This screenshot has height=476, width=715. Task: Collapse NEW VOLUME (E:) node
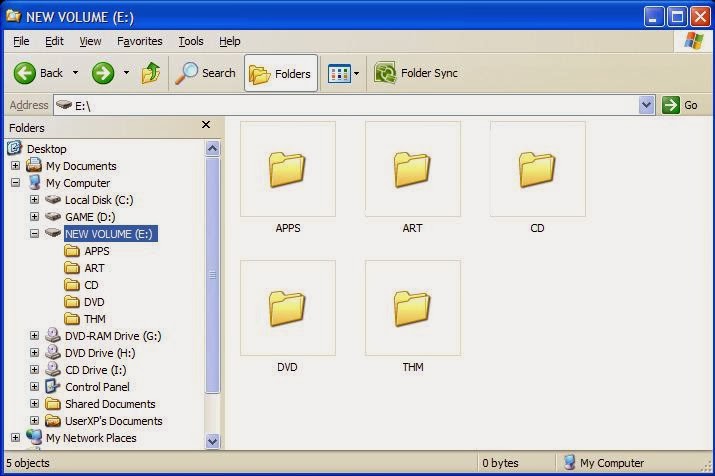pos(34,233)
